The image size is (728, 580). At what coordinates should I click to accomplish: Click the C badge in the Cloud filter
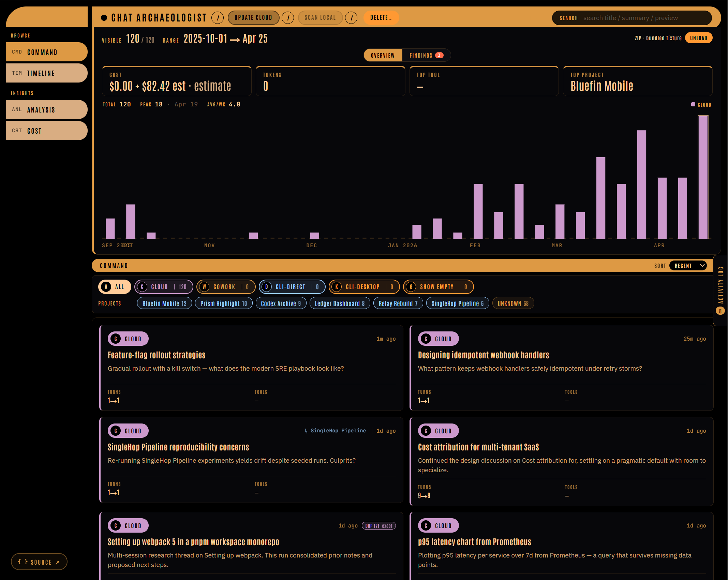(x=142, y=287)
